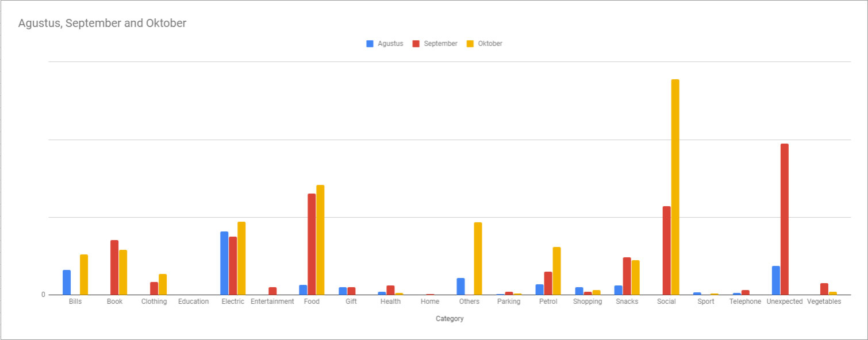Image resolution: width=868 pixels, height=340 pixels.
Task: Select the red Unexpected September bar
Action: pos(785,219)
